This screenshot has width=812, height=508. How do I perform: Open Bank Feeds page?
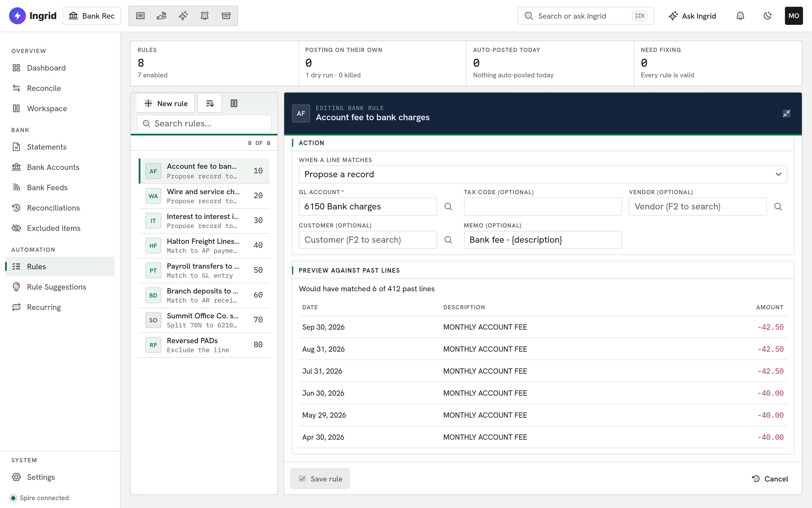coord(60,187)
